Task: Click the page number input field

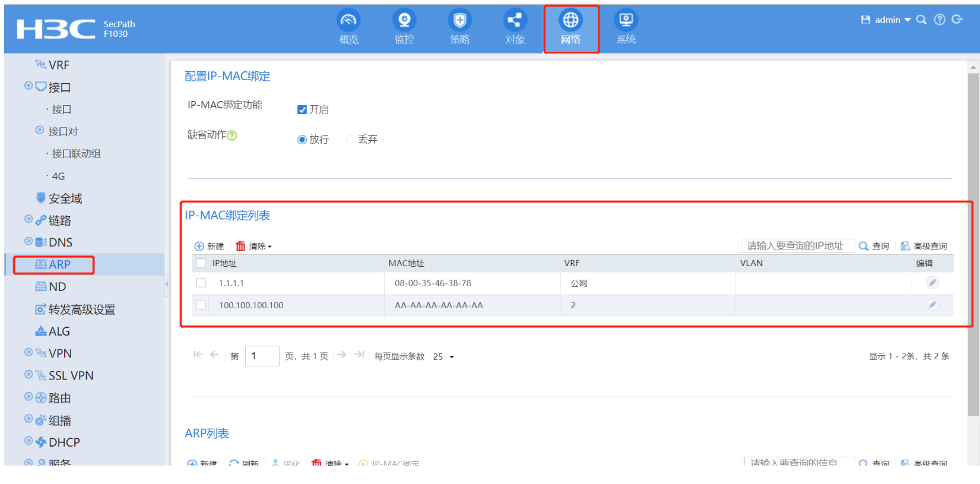Action: (x=262, y=356)
